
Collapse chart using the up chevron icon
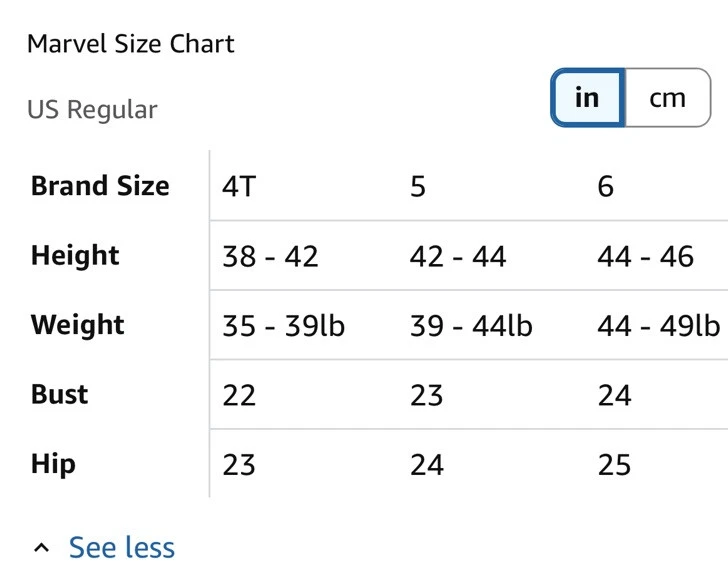pos(41,548)
